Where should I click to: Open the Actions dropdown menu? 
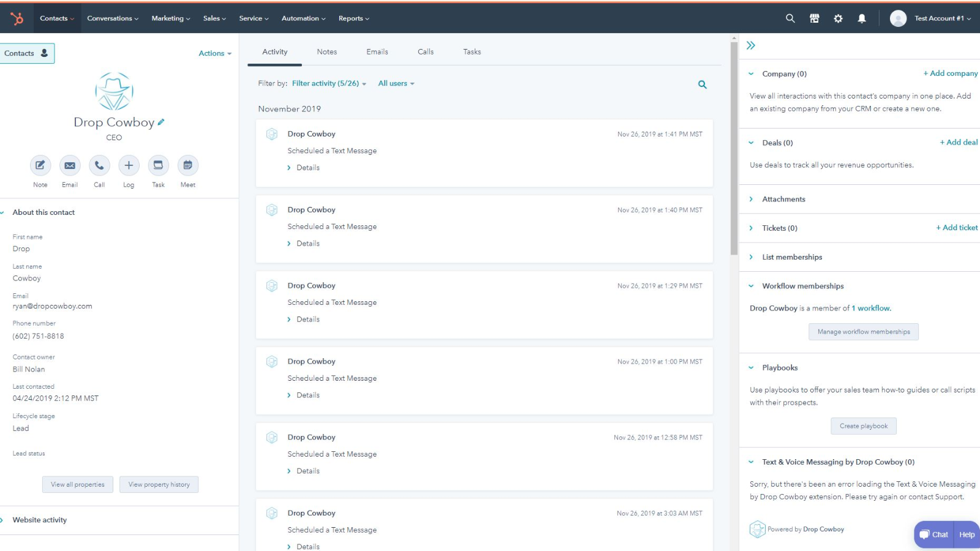coord(214,53)
